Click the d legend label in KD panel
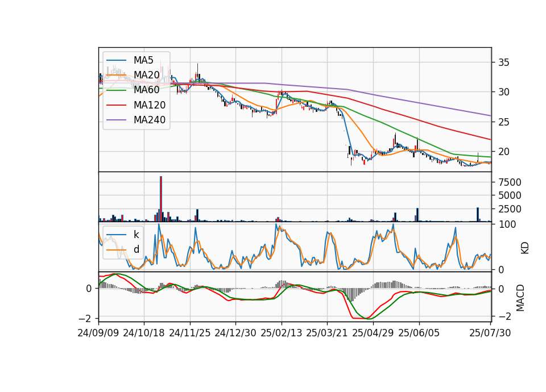Viewport: 546px width, 392px height. (136, 249)
